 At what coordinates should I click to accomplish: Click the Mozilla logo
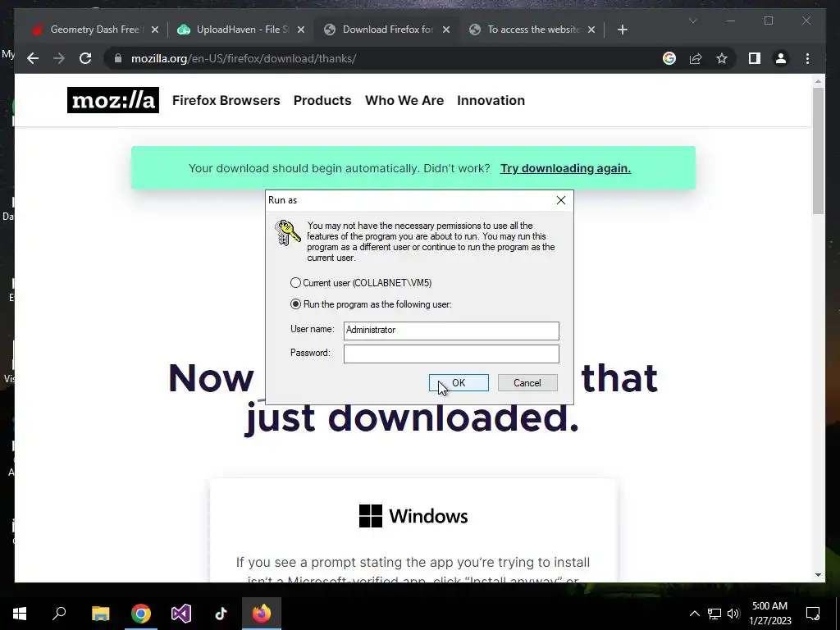point(113,100)
